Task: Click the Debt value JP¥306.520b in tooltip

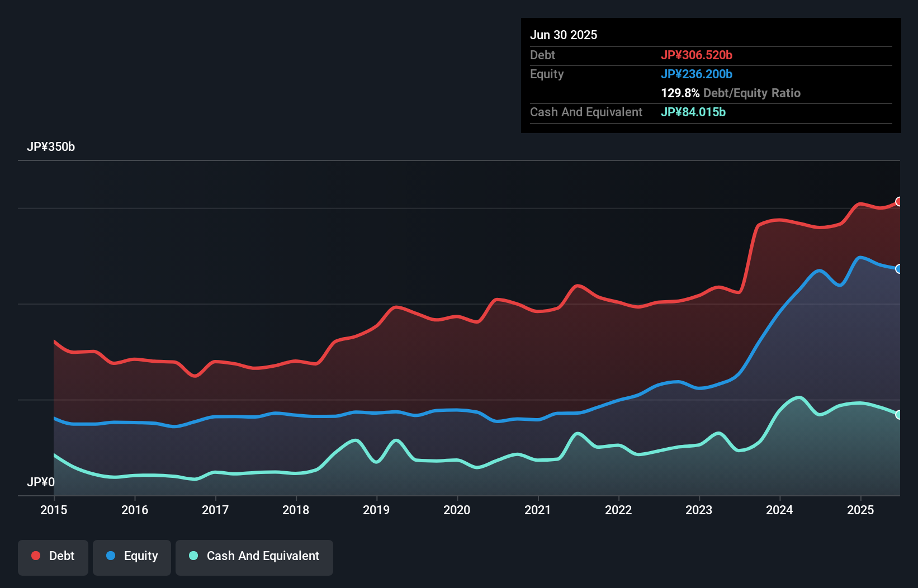Action: click(x=696, y=55)
